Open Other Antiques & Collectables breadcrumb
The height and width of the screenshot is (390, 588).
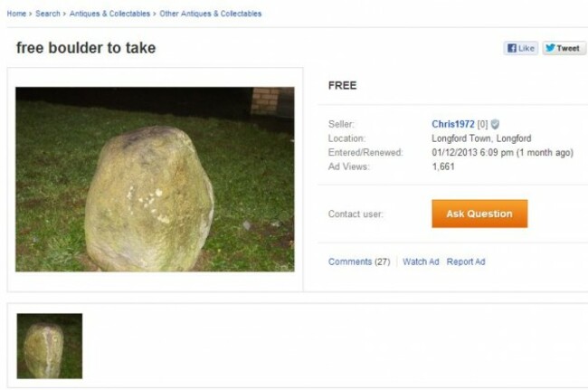click(211, 14)
